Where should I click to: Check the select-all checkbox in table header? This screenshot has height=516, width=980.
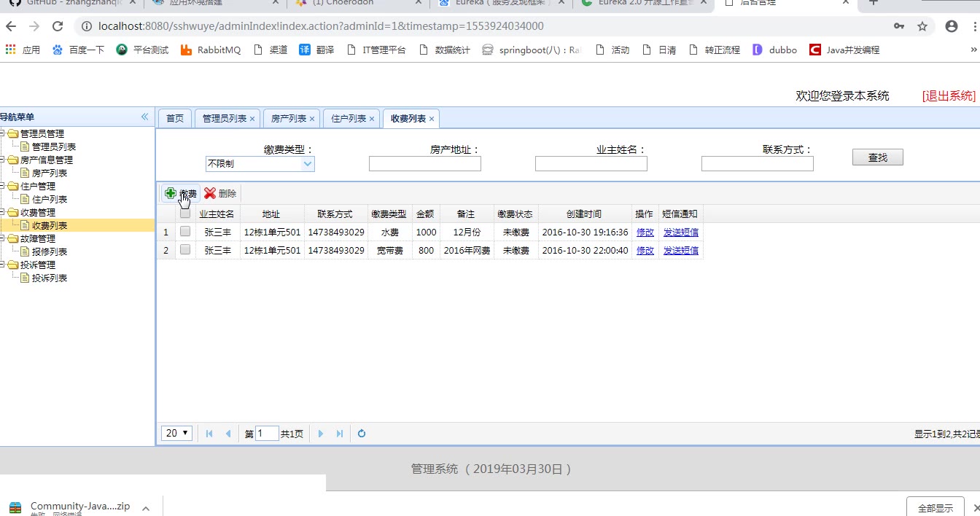(185, 214)
